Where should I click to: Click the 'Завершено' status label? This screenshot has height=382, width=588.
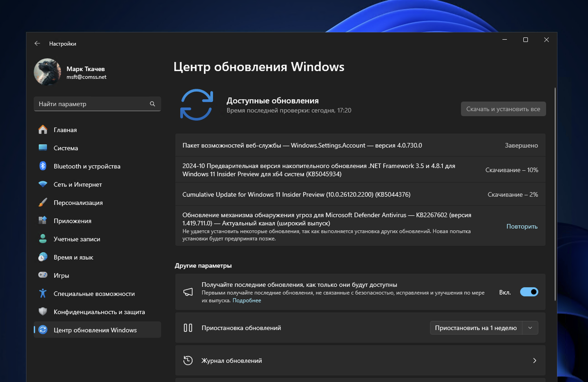click(521, 146)
